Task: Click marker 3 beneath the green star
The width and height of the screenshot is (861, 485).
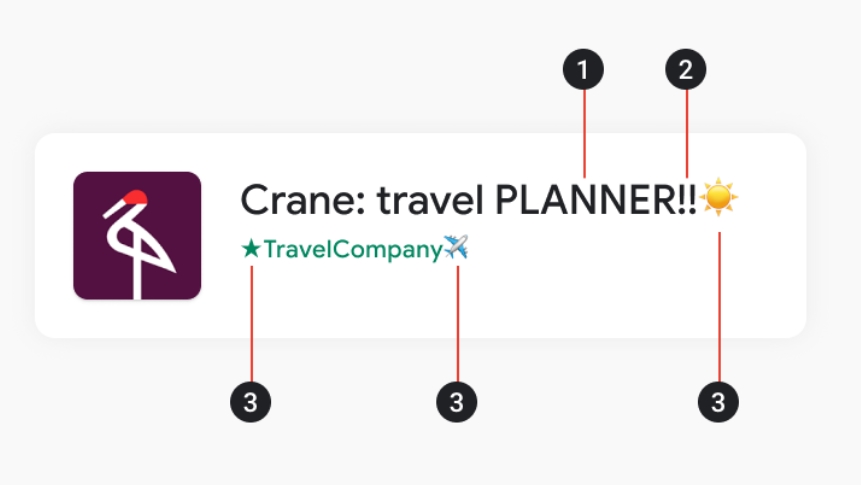Action: click(x=251, y=402)
